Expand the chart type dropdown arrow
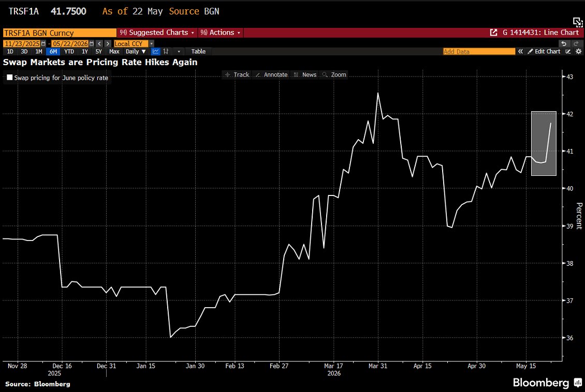Viewport: 585px width, 392px height. point(179,51)
